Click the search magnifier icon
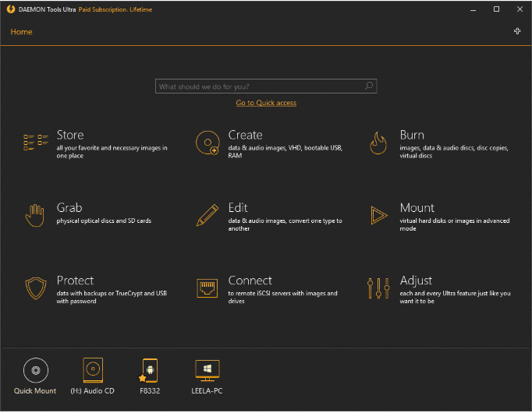 [x=369, y=86]
